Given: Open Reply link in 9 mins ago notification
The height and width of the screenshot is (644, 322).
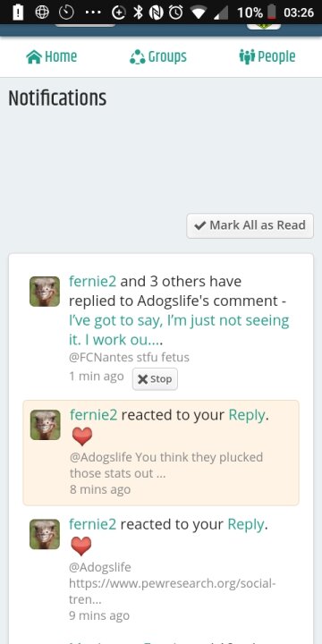Looking at the screenshot, I should coord(246,524).
